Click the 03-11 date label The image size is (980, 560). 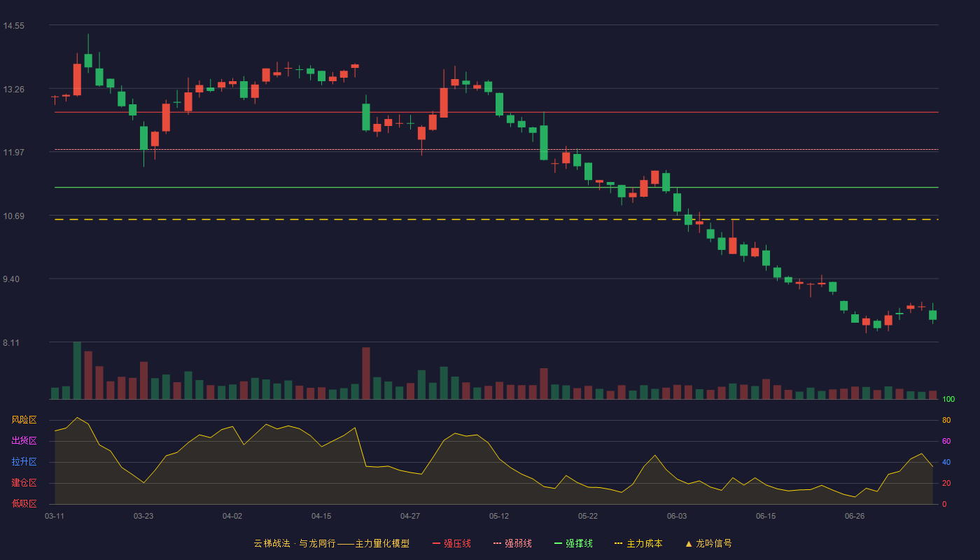[55, 516]
